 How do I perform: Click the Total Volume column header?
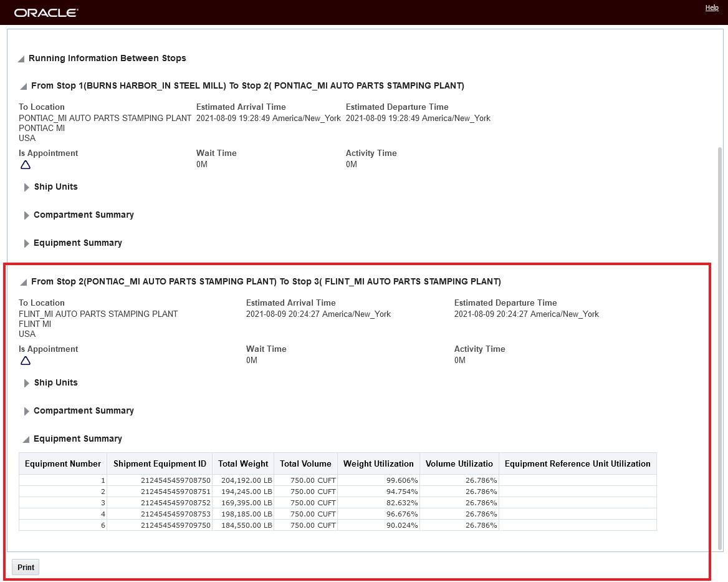(305, 463)
